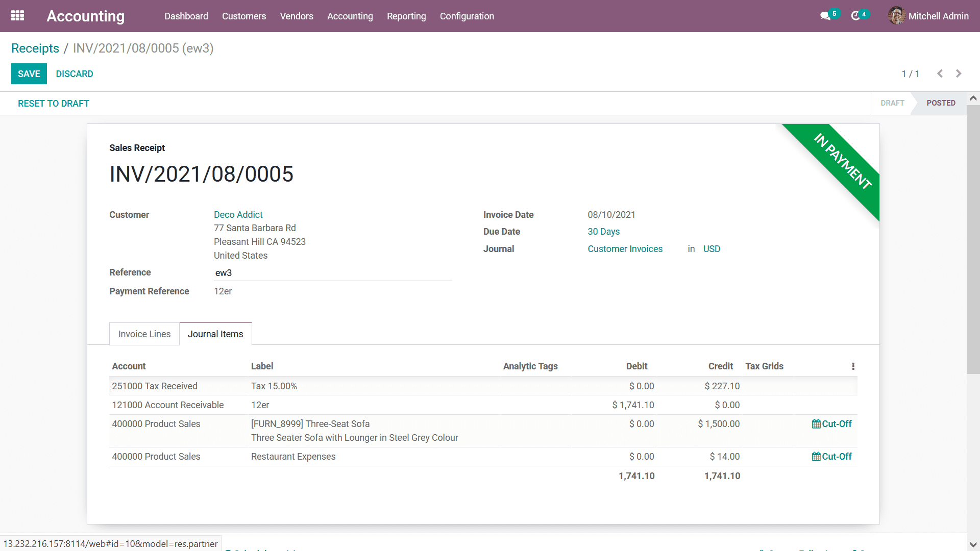Click Cut-Off calendar icon on Three-Seat Sofa line
The width and height of the screenshot is (980, 551).
pyautogui.click(x=816, y=424)
